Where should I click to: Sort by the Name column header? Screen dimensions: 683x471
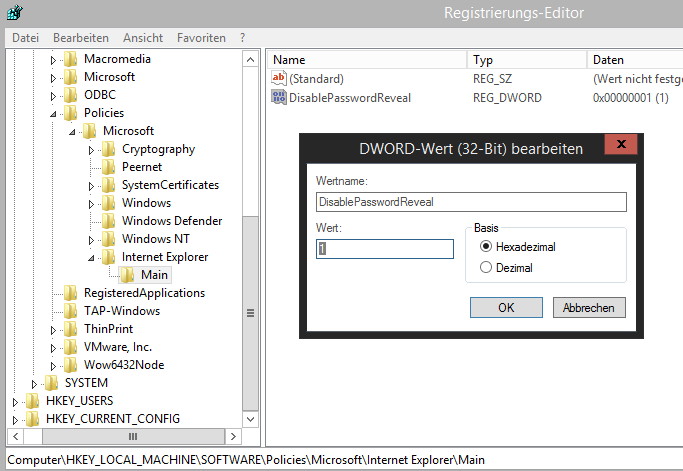(367, 60)
